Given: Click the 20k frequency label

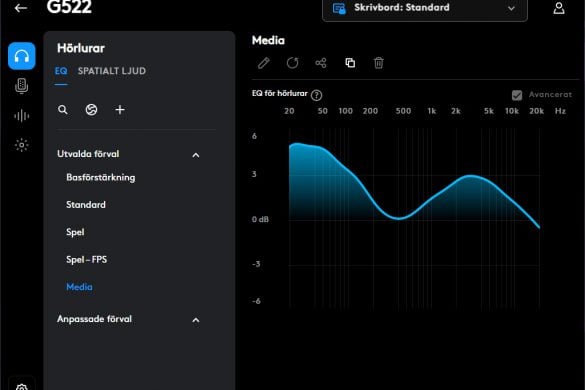Looking at the screenshot, I should pos(536,111).
